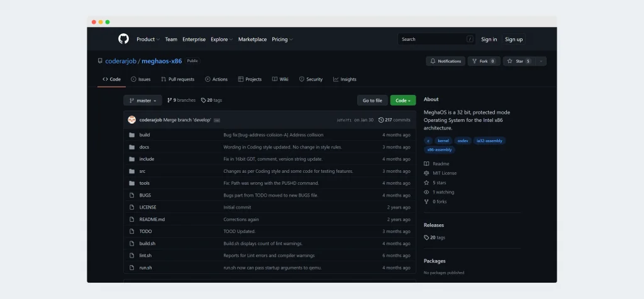Click the book icon beside Readme
The height and width of the screenshot is (299, 644).
point(426,164)
